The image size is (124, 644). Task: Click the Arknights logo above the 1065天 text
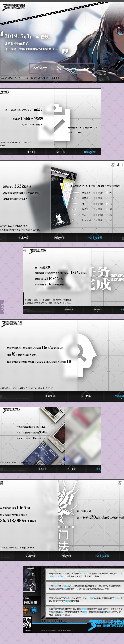click(x=4, y=92)
